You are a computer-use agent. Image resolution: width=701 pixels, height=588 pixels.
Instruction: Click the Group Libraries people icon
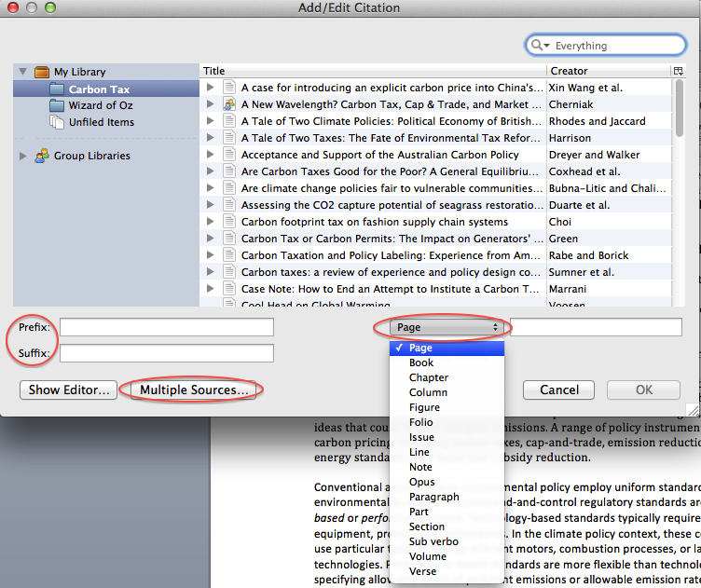pyautogui.click(x=42, y=156)
